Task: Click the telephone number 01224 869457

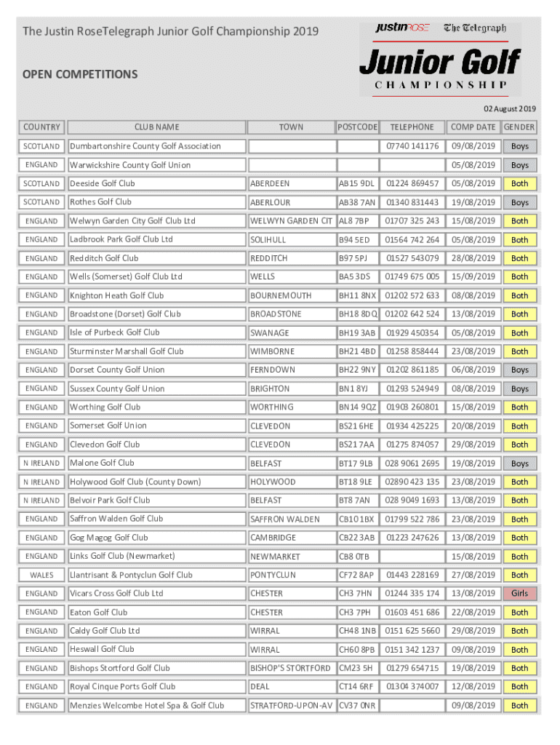Action: [x=412, y=183]
